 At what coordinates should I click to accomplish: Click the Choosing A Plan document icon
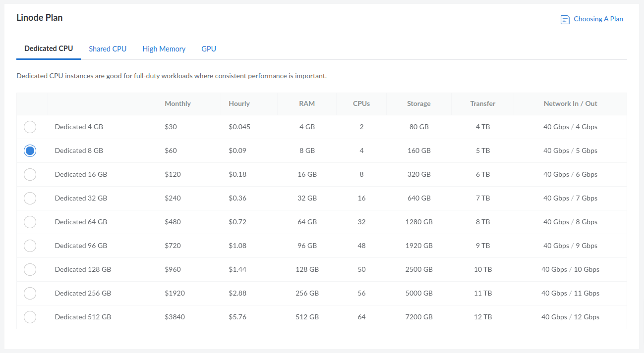565,20
